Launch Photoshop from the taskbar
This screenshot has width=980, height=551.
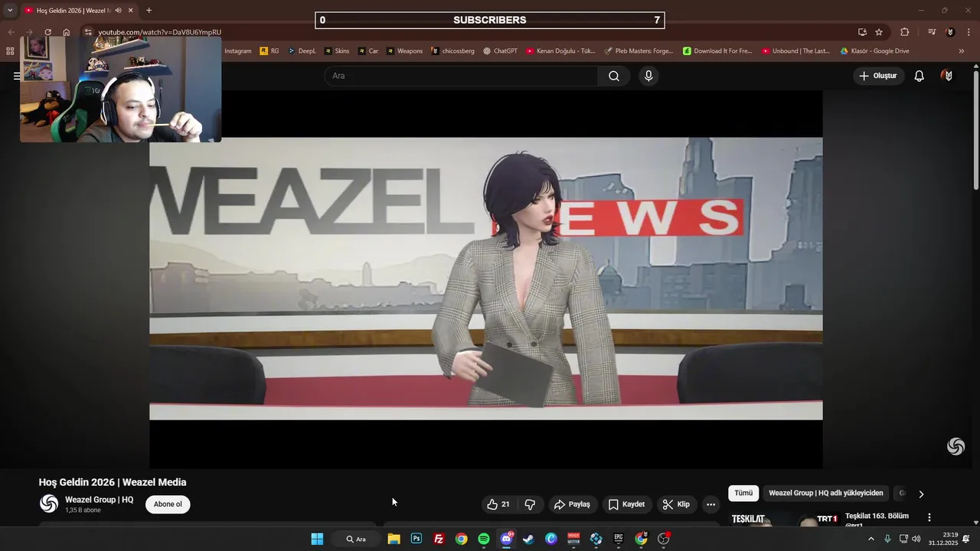(416, 539)
